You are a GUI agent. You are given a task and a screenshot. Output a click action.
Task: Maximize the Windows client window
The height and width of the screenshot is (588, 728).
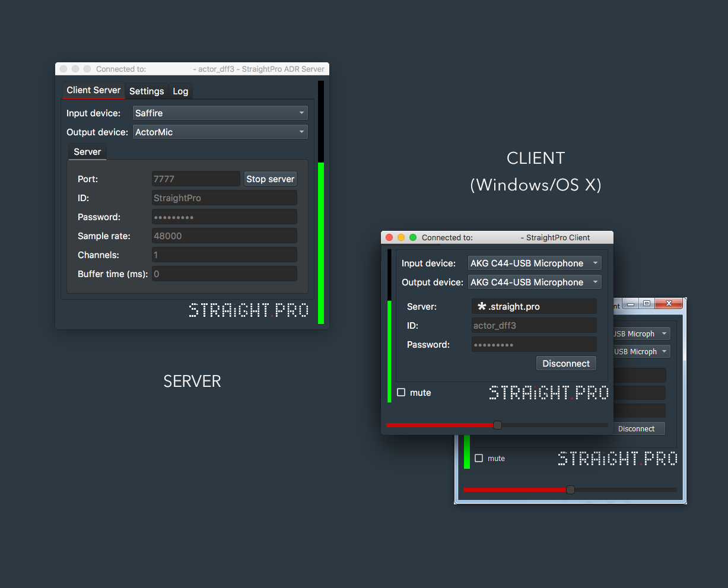point(646,304)
